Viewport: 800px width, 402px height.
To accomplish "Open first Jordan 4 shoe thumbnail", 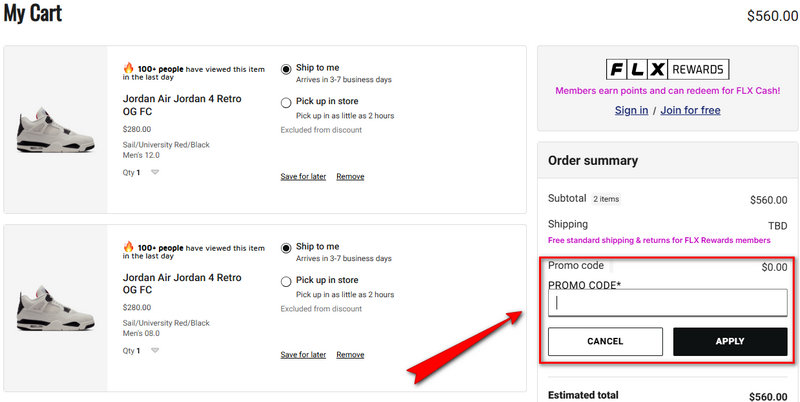I will coord(55,130).
